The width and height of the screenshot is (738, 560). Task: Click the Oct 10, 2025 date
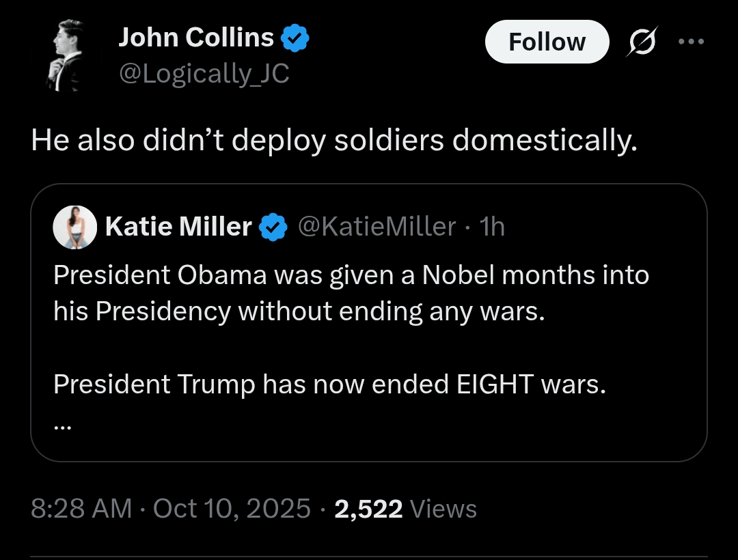(232, 509)
